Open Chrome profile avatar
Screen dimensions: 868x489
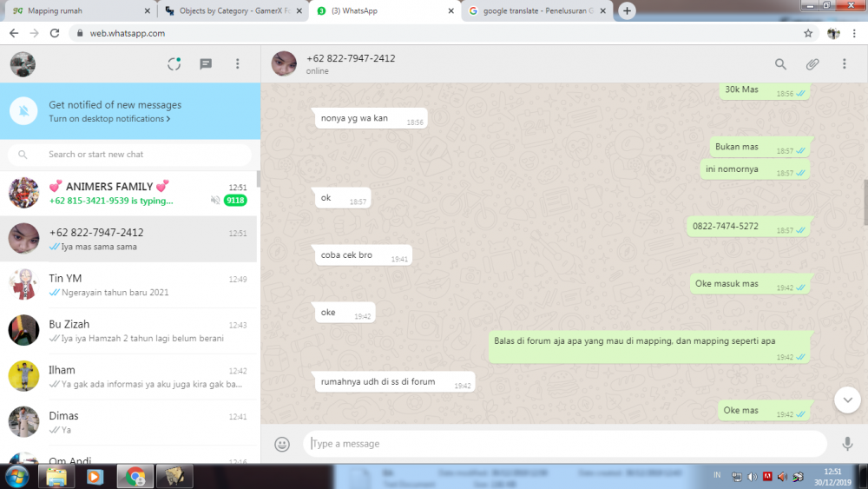pos(833,33)
